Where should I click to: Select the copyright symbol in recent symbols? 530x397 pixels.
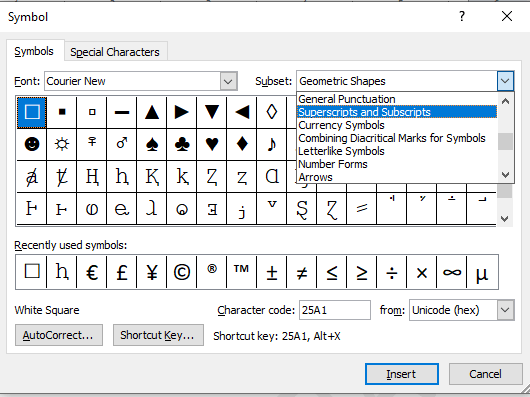[x=182, y=272]
